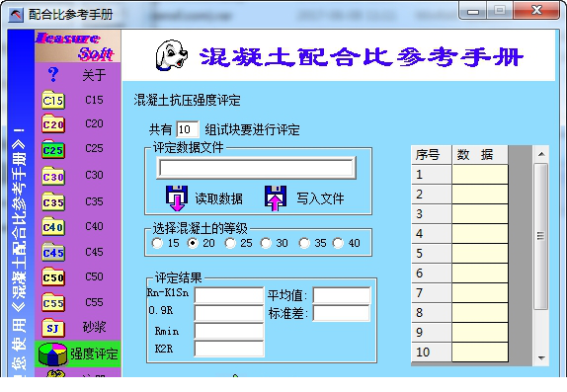Click the Measure Soft logo banner

click(78, 46)
